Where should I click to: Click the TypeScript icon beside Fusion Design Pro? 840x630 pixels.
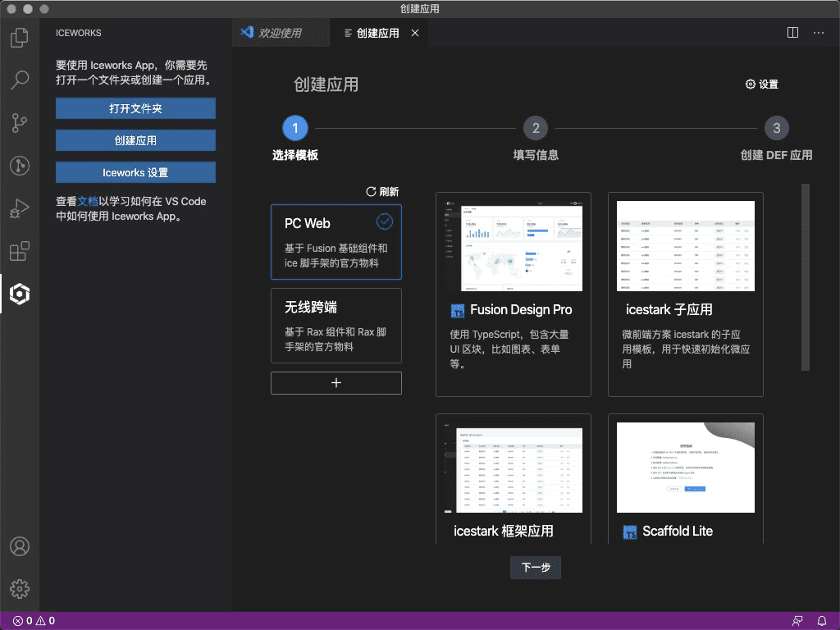tap(458, 310)
